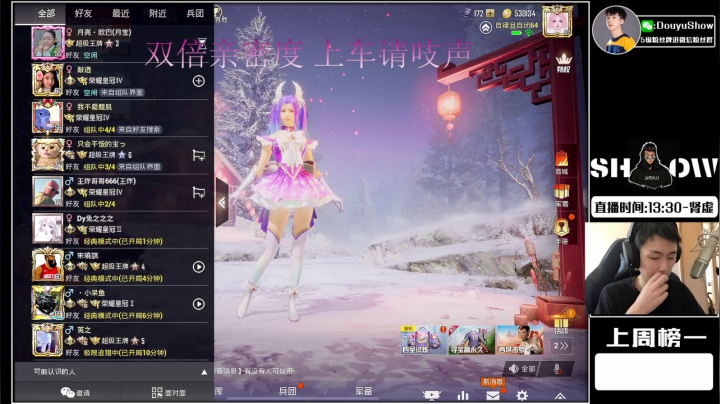Click the plus-circle invite icon on the second friend row
The width and height of the screenshot is (720, 404).
pos(198,81)
